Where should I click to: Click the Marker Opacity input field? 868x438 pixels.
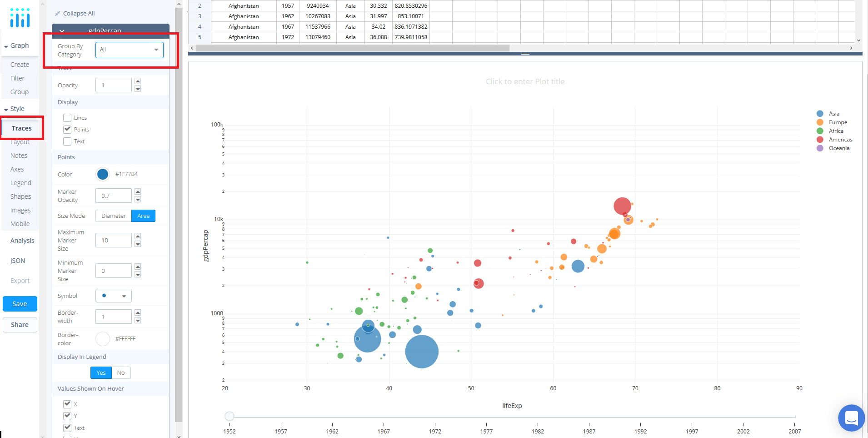114,196
